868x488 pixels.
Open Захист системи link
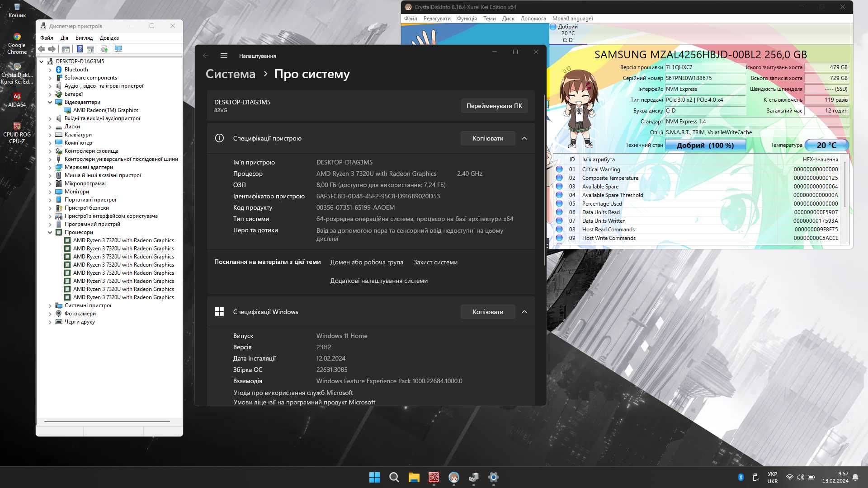coord(435,262)
